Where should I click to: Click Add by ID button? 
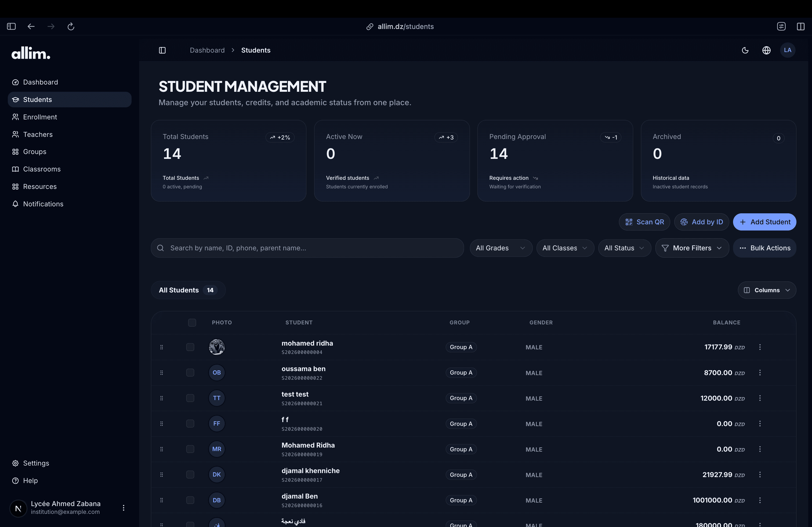point(701,222)
